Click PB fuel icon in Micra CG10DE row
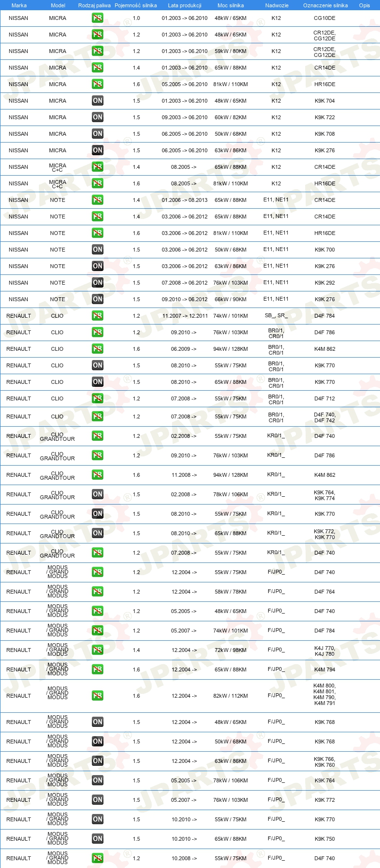The width and height of the screenshot is (380, 868). tap(98, 18)
